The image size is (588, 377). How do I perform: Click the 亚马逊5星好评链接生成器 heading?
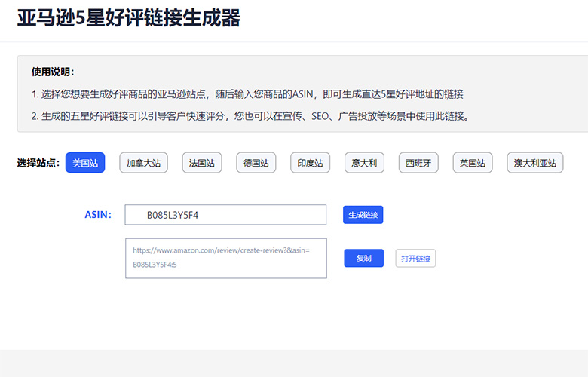128,17
